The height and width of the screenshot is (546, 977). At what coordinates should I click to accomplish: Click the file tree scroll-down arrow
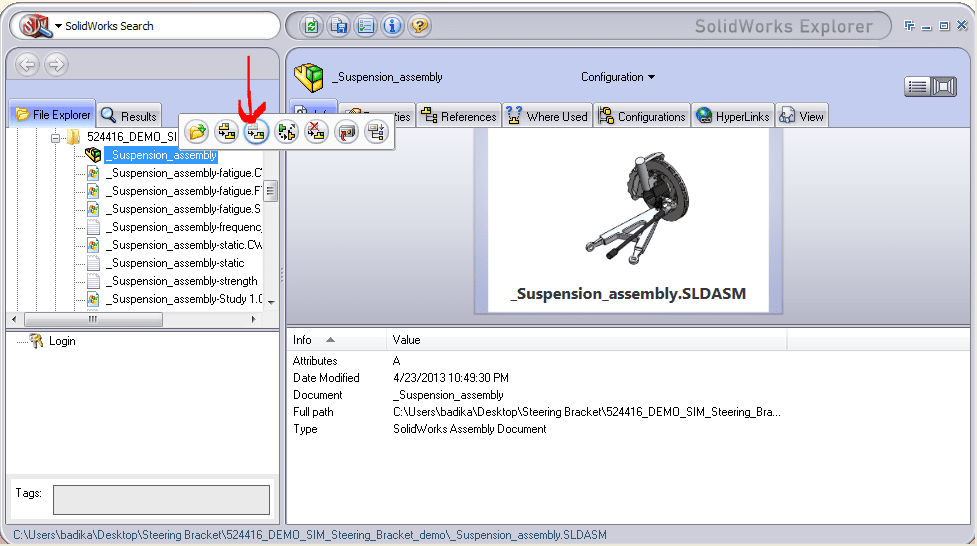click(x=271, y=302)
